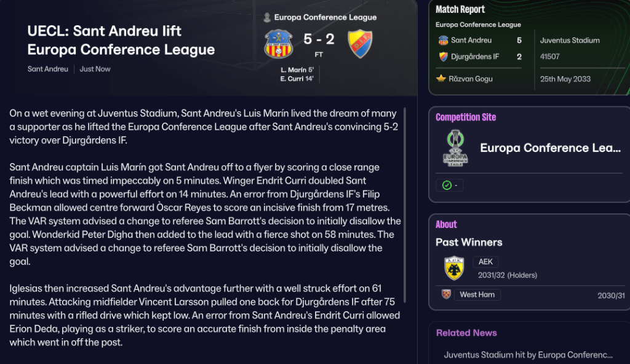Viewport: 630px width, 364px height.
Task: Open the Juventus Stadium related news item
Action: (x=528, y=355)
